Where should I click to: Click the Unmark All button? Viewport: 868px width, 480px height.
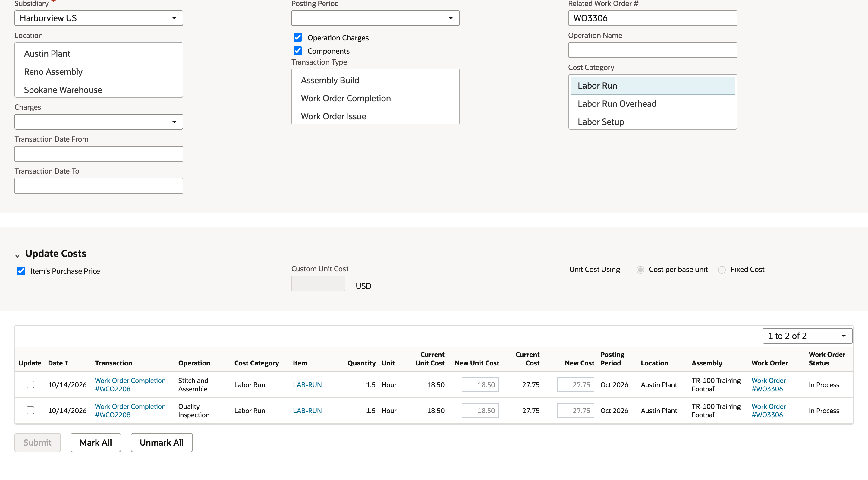pos(162,443)
